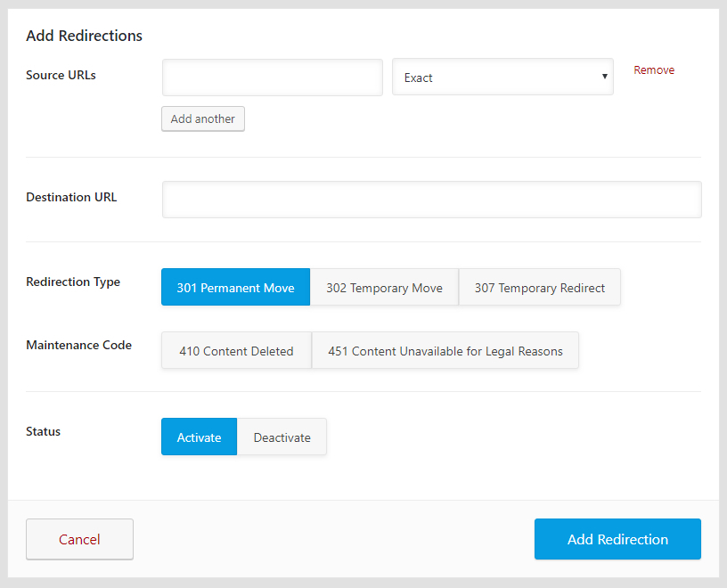
Task: Choose 451 Content Unavailable for Legal Reasons
Action: pos(445,351)
